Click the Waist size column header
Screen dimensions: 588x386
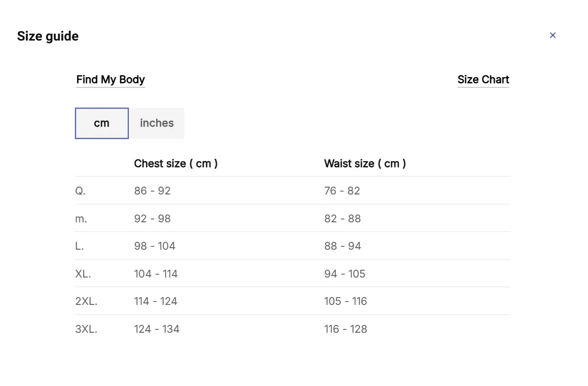click(365, 163)
